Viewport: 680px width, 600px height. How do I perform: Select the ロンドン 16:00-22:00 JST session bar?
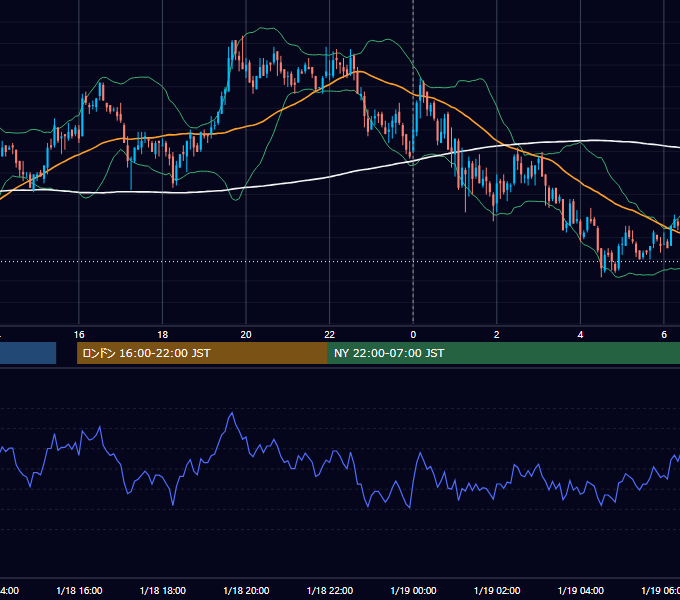pyautogui.click(x=202, y=353)
